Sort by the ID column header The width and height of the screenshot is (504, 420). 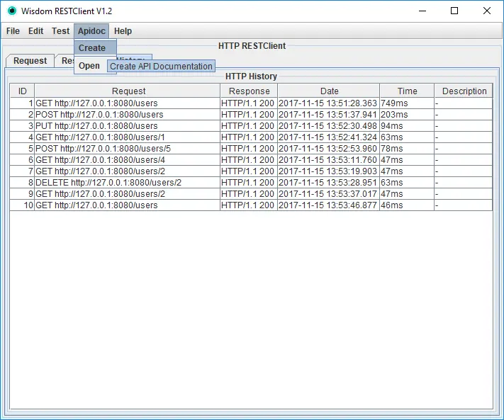pyautogui.click(x=22, y=91)
